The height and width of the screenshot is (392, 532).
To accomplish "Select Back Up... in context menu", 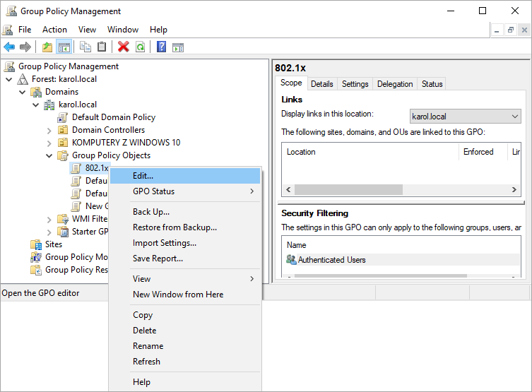I will pyautogui.click(x=151, y=212).
